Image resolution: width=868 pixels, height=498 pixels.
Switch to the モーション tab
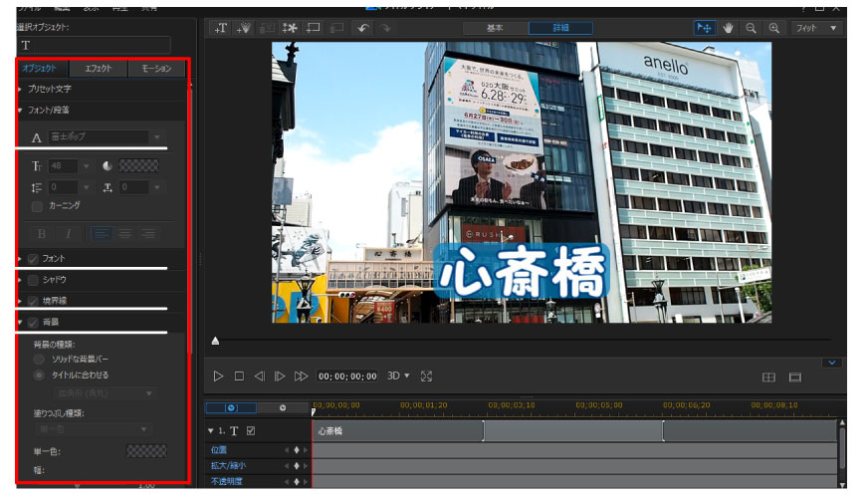pos(156,69)
